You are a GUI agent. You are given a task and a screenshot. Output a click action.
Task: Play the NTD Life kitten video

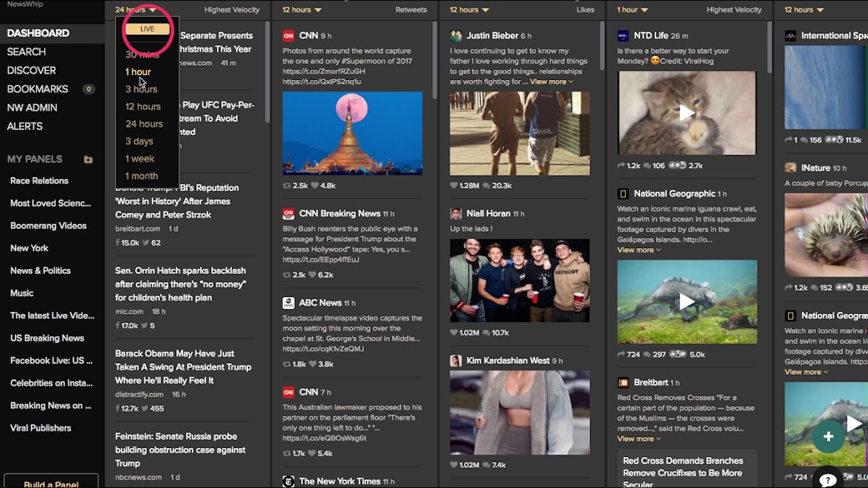click(686, 113)
